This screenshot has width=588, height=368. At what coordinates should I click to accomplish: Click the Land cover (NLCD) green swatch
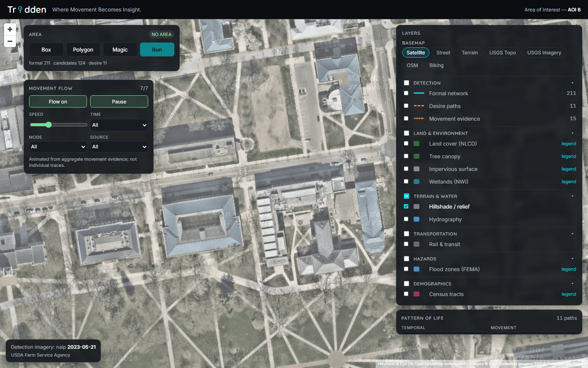[416, 144]
